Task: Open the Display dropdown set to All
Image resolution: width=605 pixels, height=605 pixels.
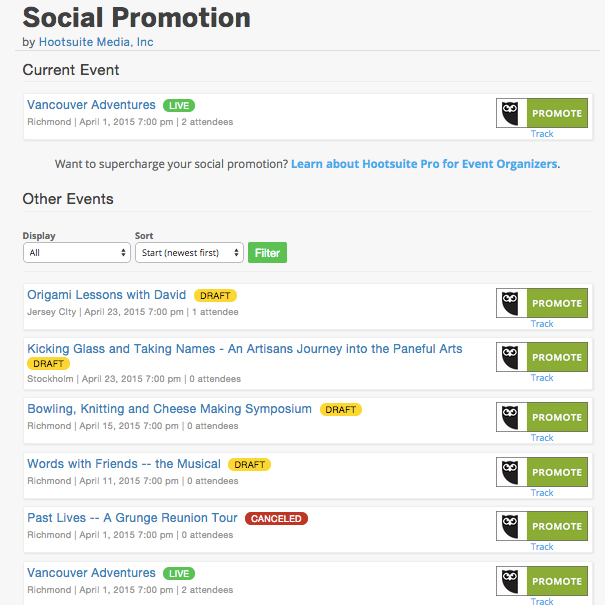Action: click(77, 253)
